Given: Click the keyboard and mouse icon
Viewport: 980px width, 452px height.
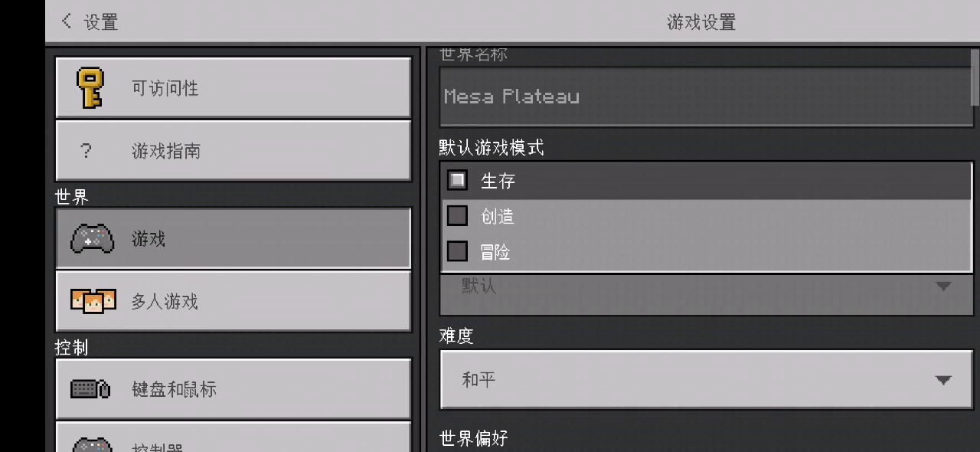Looking at the screenshot, I should tap(90, 388).
